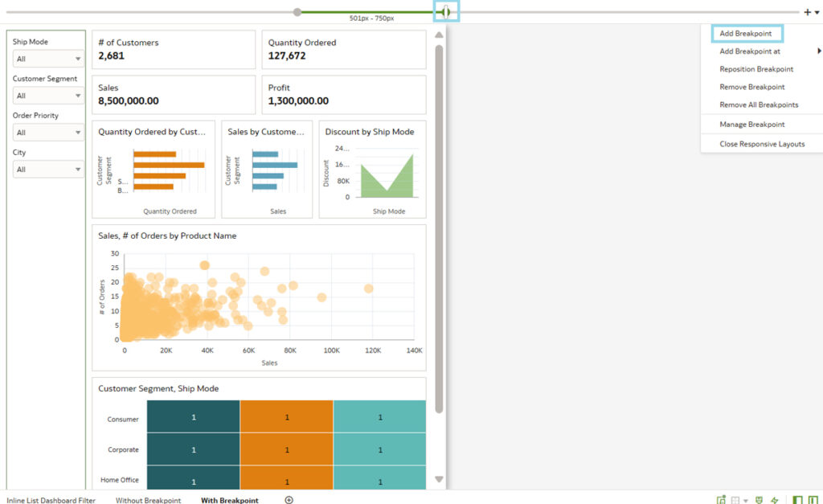This screenshot has height=504, width=823.
Task: Add a new canvas with plus icon
Action: pos(289,500)
